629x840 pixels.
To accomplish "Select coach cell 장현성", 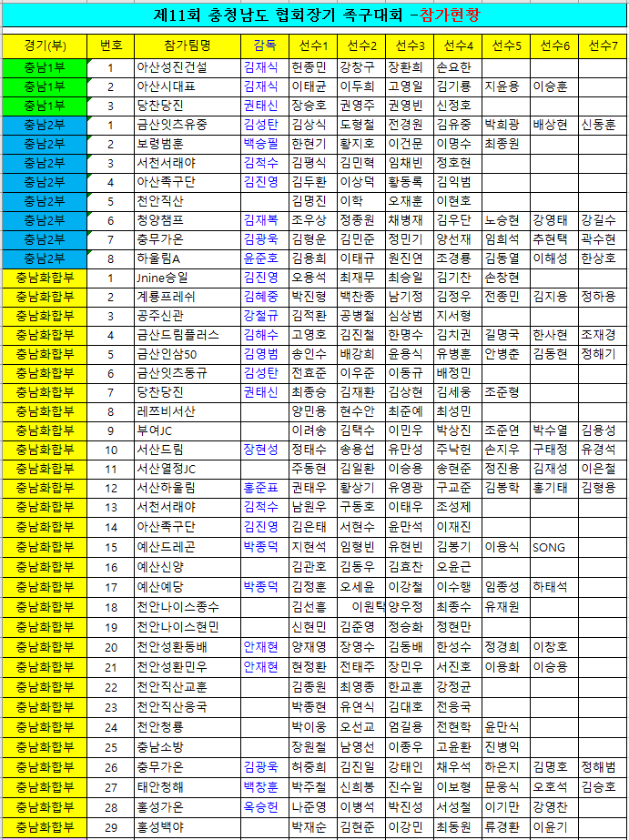I will point(265,450).
